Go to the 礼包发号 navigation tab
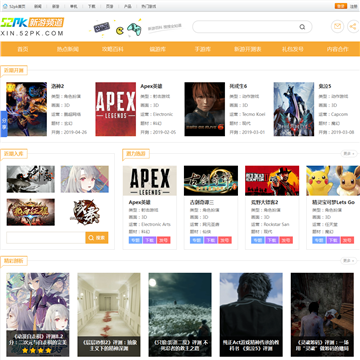This screenshot has width=360, height=360. coord(293,49)
